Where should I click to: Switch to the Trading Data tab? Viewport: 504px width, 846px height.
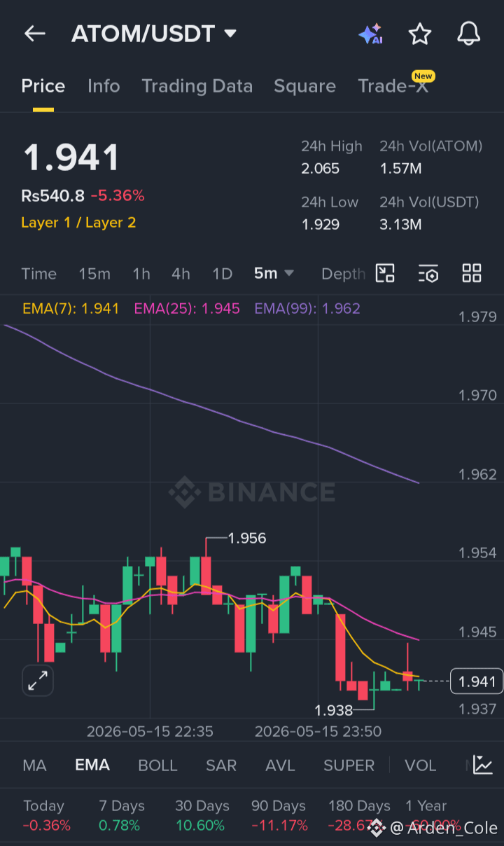tap(197, 86)
